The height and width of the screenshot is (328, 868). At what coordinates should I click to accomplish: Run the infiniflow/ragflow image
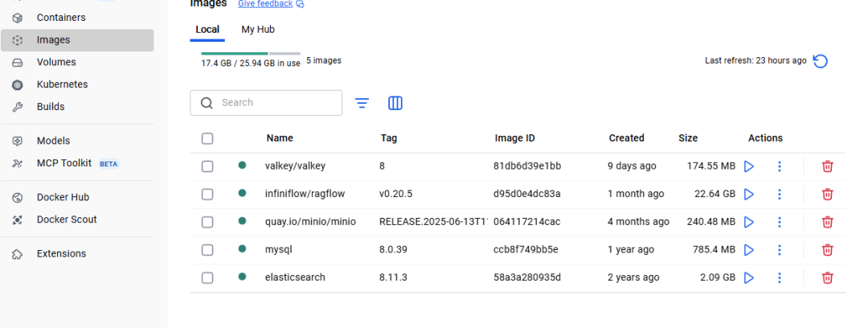749,194
